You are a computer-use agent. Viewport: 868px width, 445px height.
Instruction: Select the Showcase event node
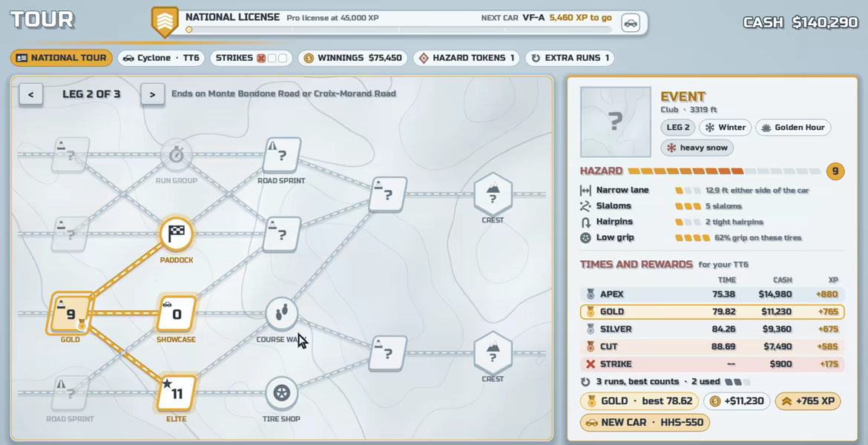177,314
